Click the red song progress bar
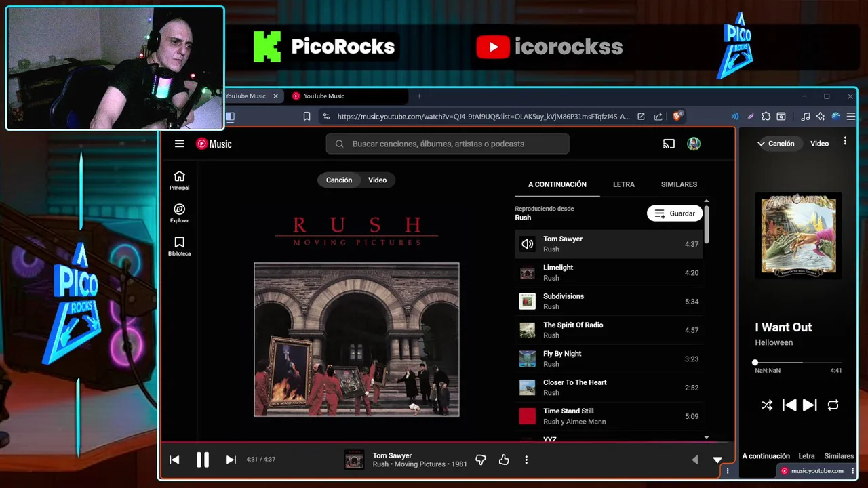 point(448,442)
